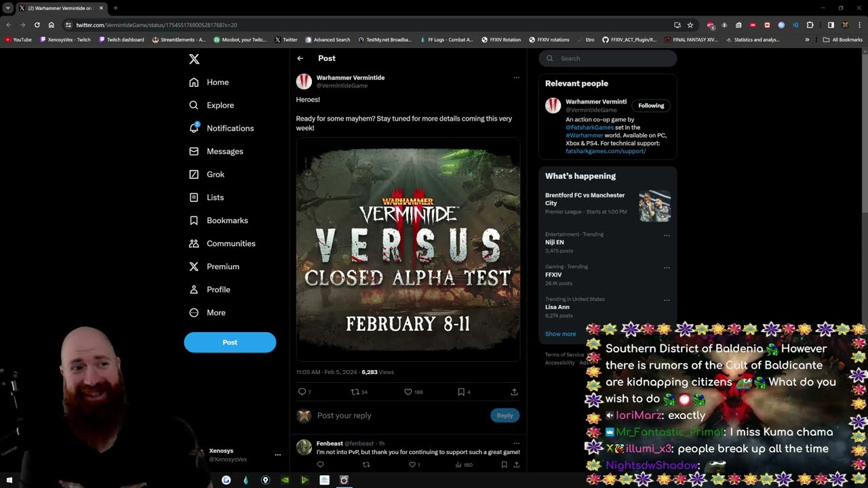Open the Vermintide Versus Closed Alpha image

pos(408,249)
